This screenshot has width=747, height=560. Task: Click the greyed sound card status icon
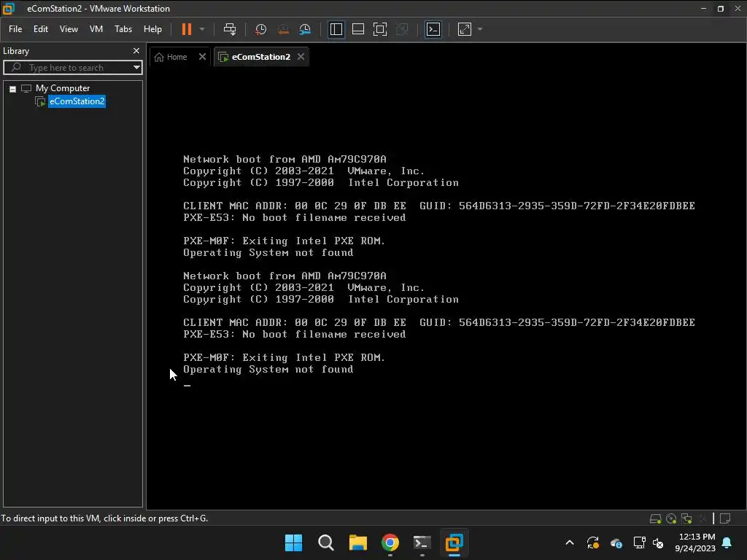[x=703, y=518]
